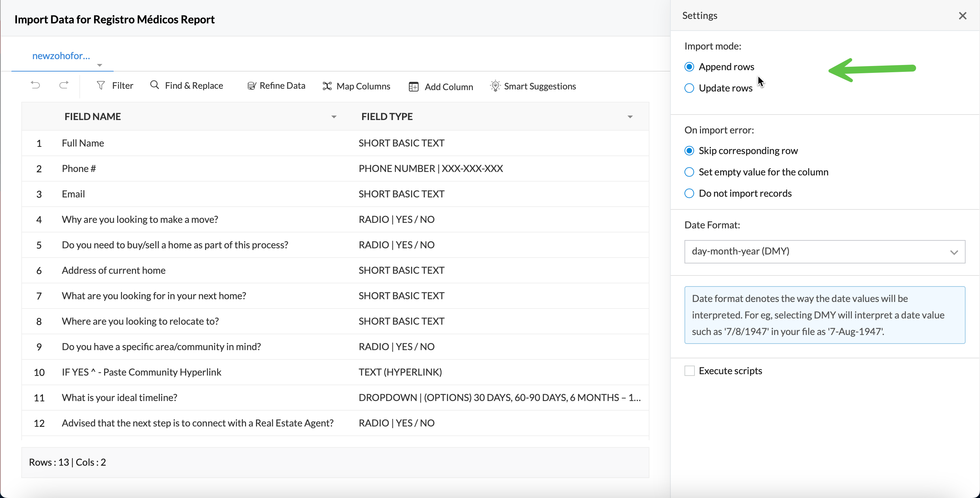
Task: Click the Add Column button
Action: coord(441,87)
